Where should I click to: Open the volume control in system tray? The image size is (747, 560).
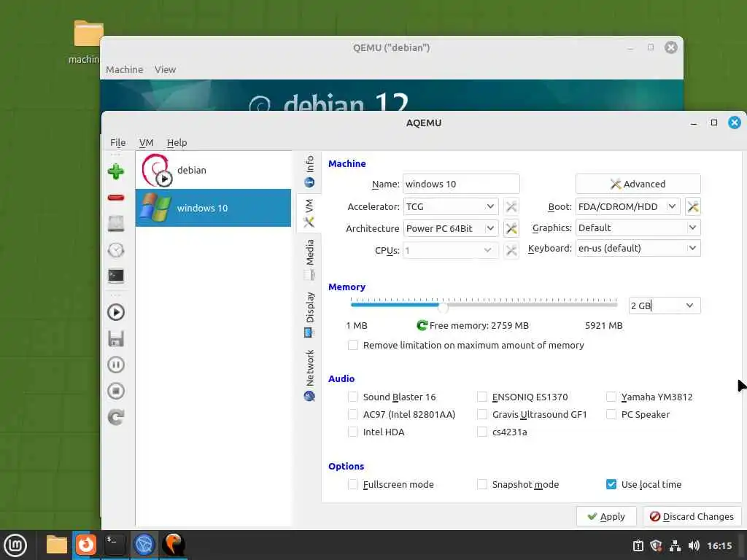(x=694, y=545)
